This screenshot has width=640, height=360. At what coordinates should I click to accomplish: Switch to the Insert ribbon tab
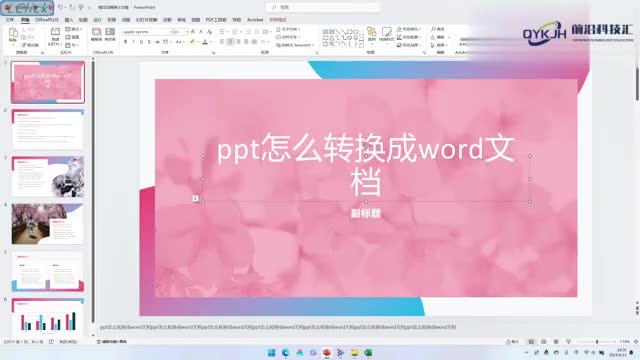pos(69,20)
